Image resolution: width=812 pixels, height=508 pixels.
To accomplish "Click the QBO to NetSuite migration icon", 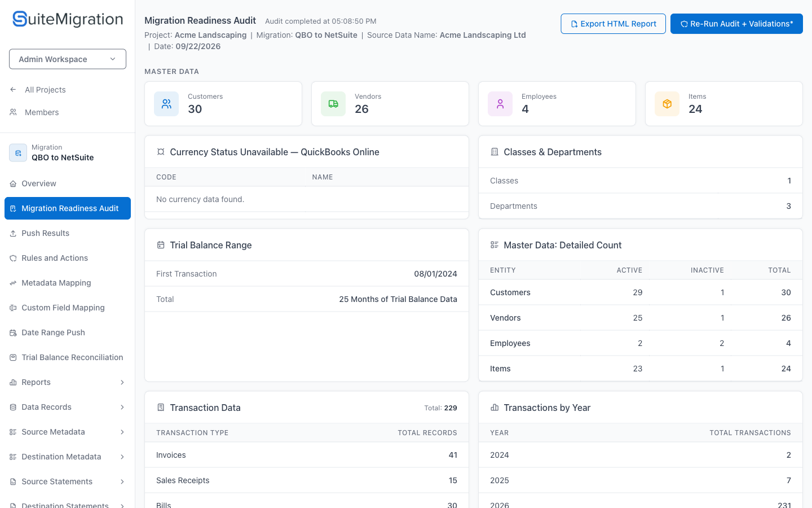I will click(x=18, y=153).
